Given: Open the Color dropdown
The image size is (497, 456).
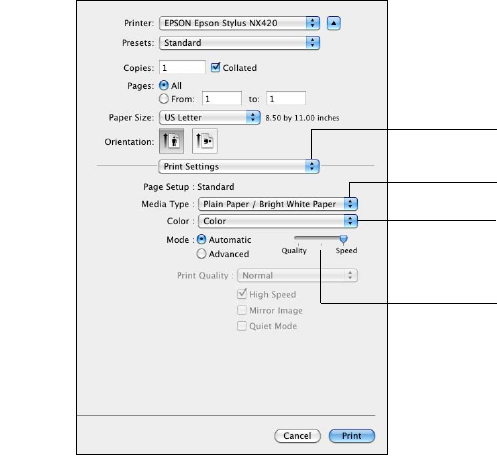Looking at the screenshot, I should (x=278, y=221).
